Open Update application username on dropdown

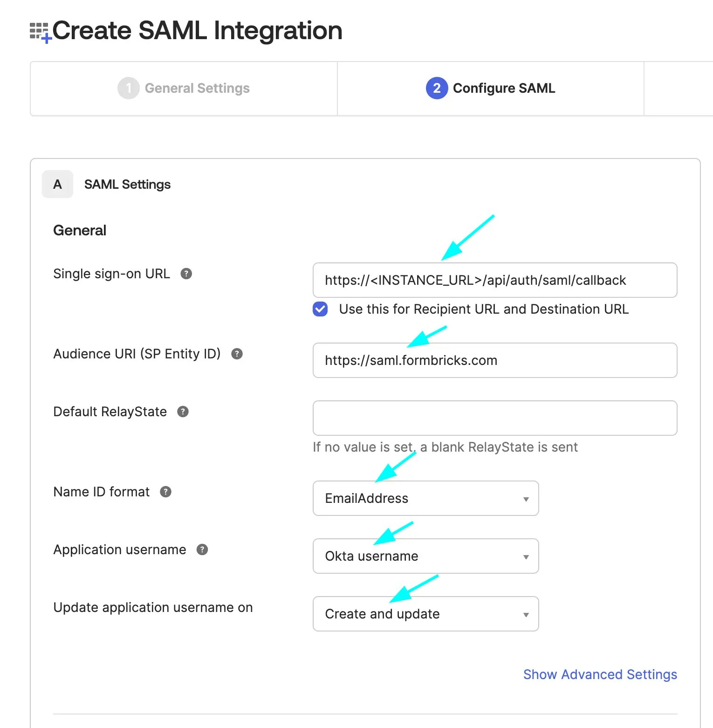coord(426,614)
